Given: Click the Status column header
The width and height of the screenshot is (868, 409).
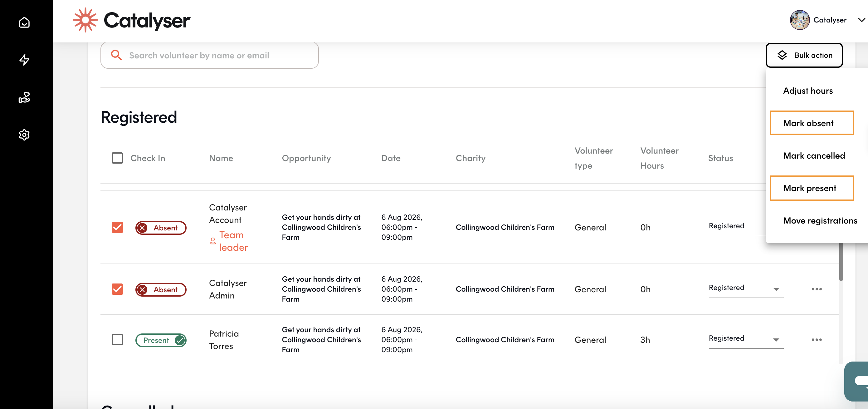Looking at the screenshot, I should coord(720,158).
